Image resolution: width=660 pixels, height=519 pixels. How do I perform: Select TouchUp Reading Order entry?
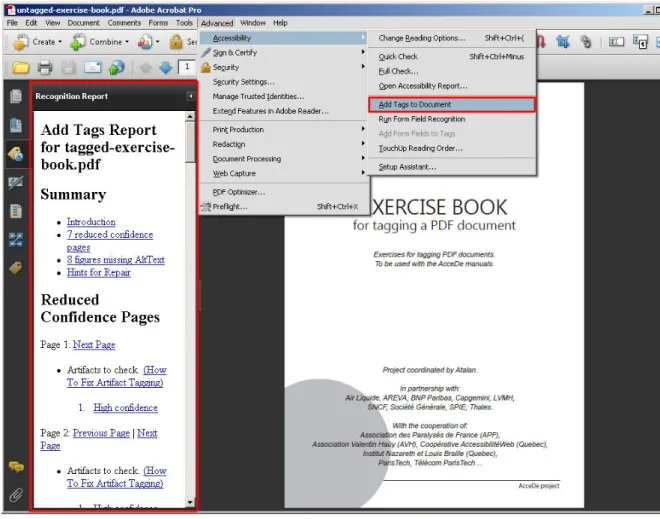(x=452, y=148)
